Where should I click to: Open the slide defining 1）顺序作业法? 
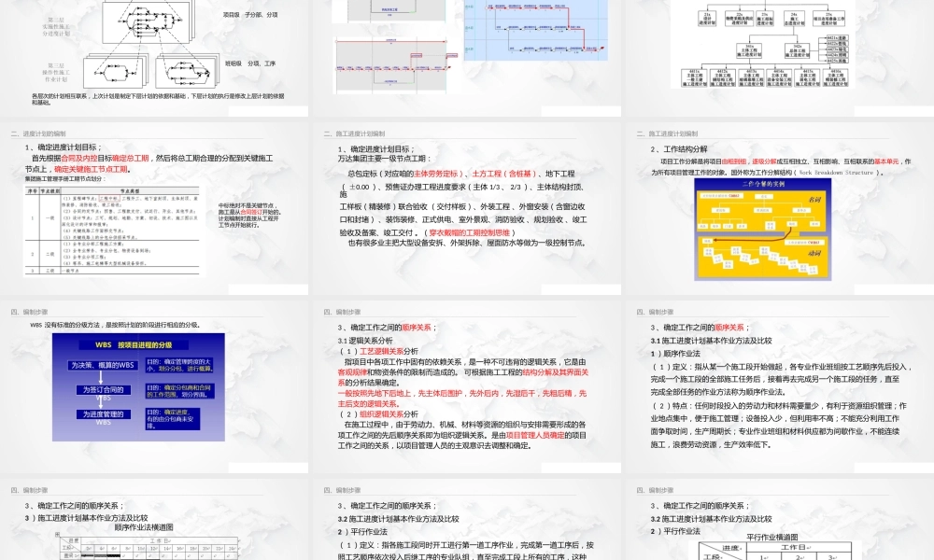click(780, 387)
